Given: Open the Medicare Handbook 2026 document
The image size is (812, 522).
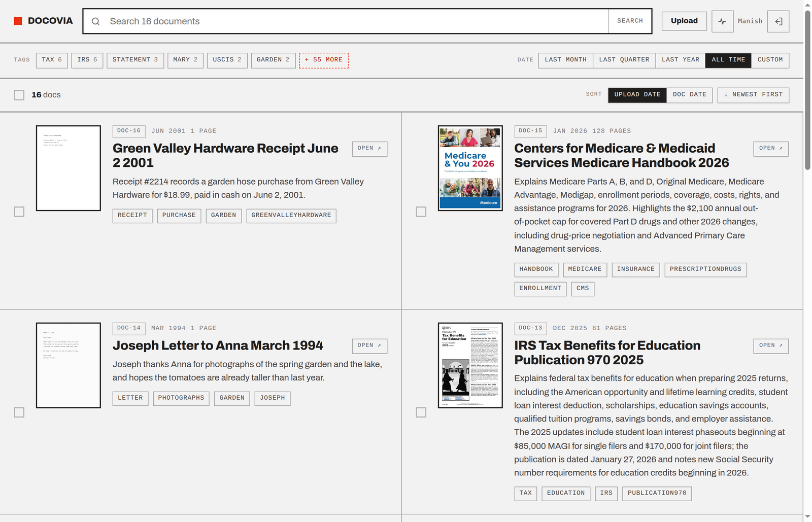Looking at the screenshot, I should 771,149.
